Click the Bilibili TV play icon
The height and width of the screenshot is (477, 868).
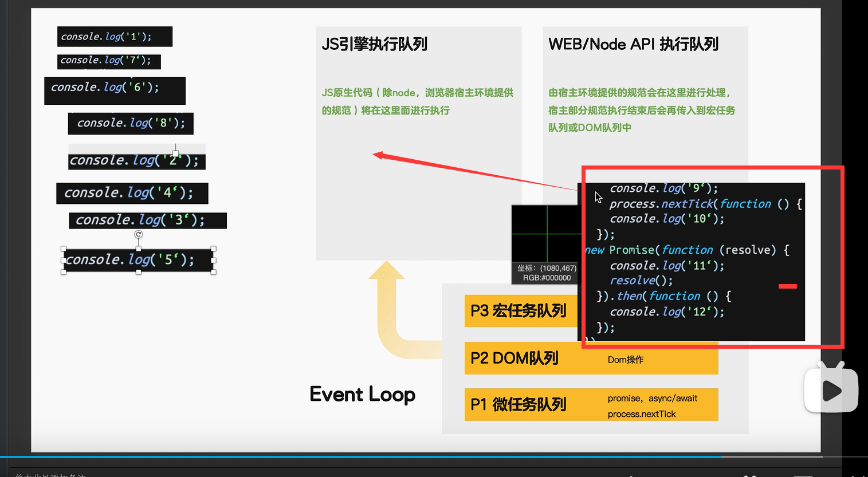(x=831, y=388)
